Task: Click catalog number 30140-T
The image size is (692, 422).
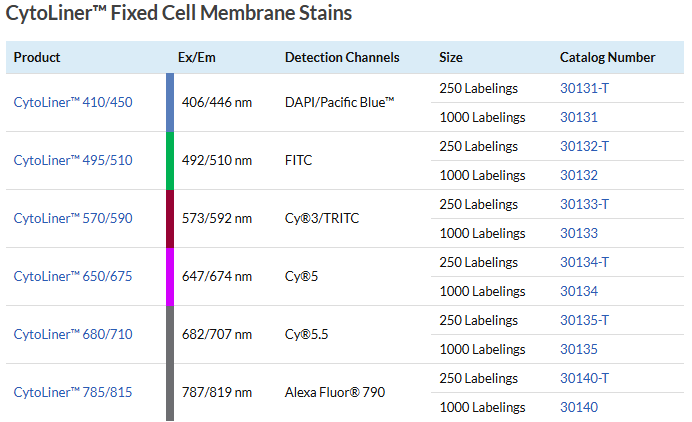Action: tap(584, 378)
